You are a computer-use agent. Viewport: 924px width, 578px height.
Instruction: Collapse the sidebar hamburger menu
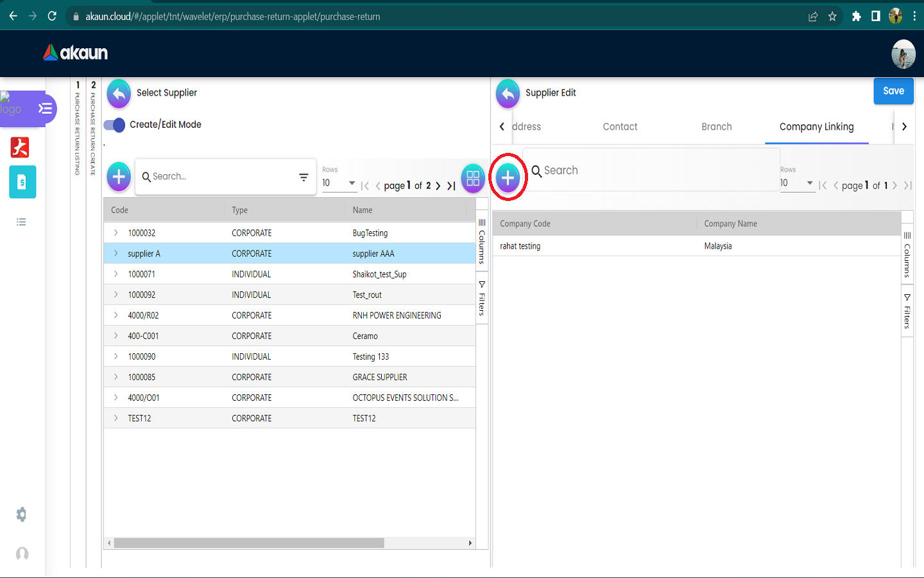(45, 108)
